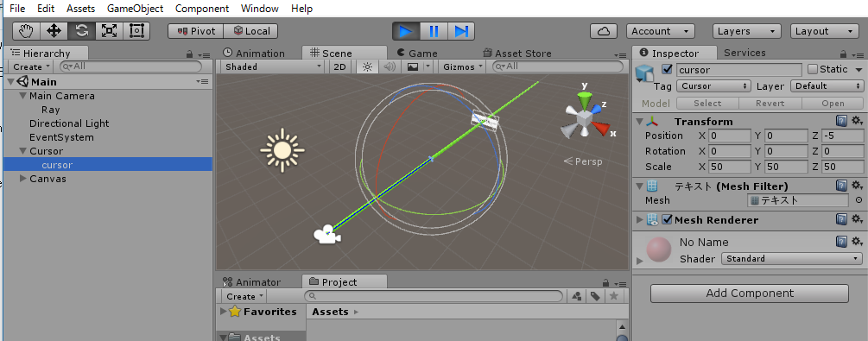This screenshot has width=868, height=341.
Task: Click the Hierarchy search field
Action: 130,66
